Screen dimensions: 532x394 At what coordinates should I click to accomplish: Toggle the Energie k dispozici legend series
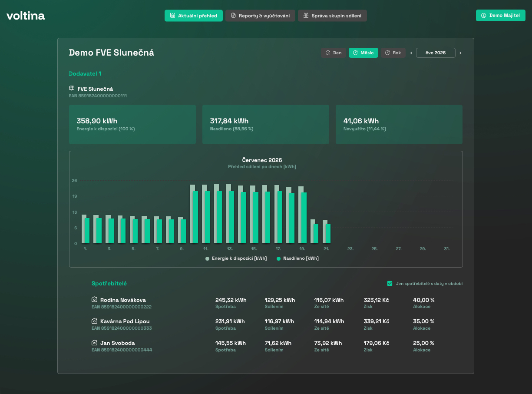point(236,258)
